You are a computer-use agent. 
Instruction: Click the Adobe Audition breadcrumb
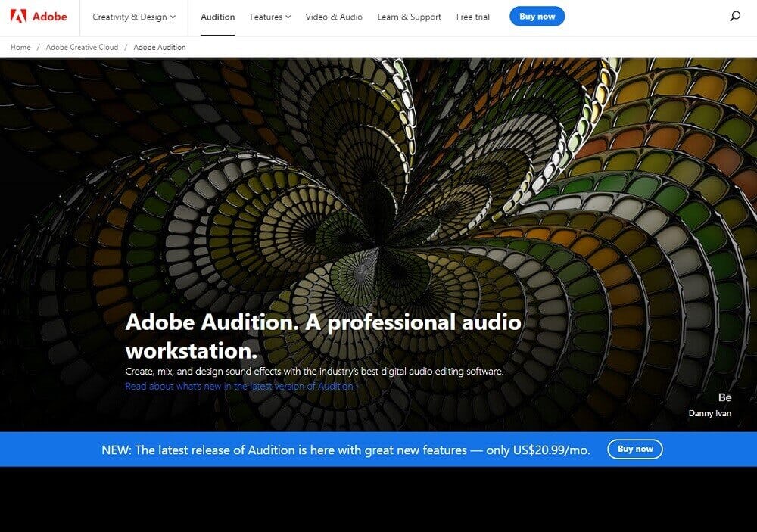[159, 47]
